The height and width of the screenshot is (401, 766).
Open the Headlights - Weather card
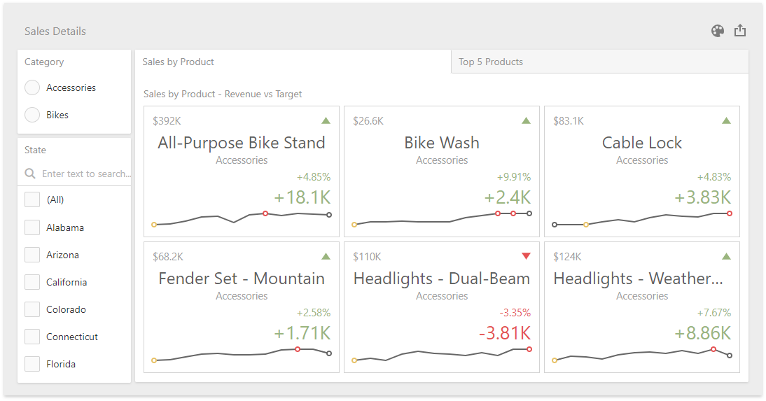pos(641,306)
